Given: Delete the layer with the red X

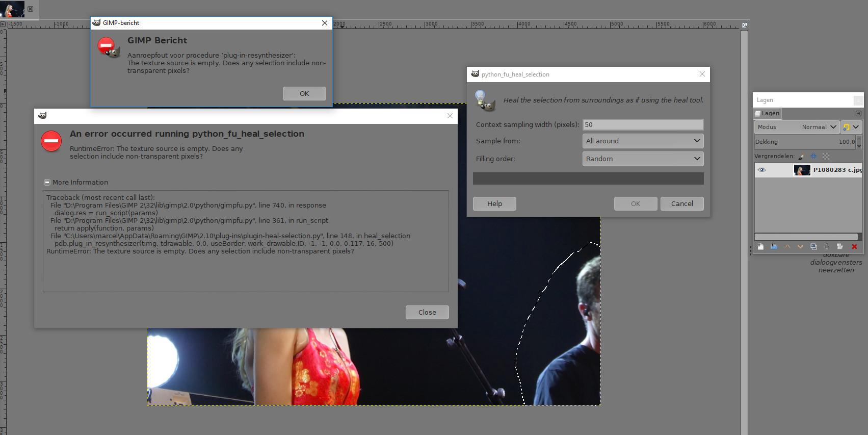Looking at the screenshot, I should click(x=854, y=247).
